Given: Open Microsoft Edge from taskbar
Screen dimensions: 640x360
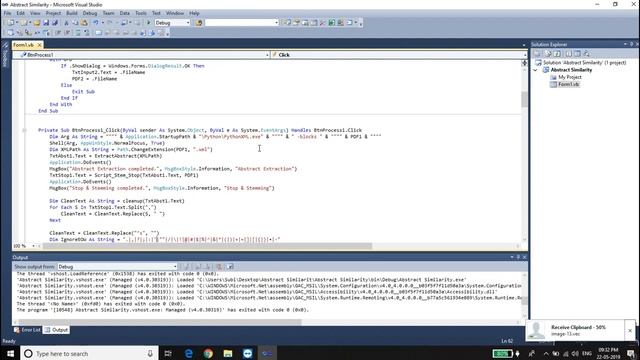Looking at the screenshot, I should 189,353.
